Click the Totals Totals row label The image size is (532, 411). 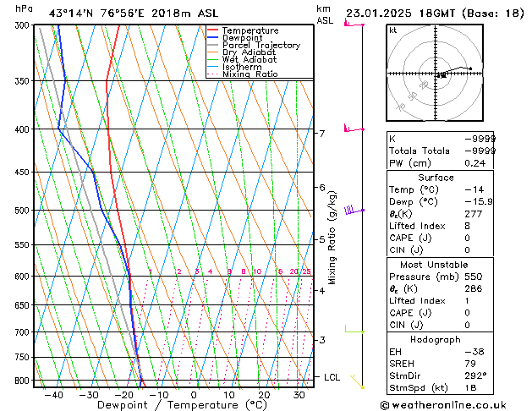pos(420,151)
